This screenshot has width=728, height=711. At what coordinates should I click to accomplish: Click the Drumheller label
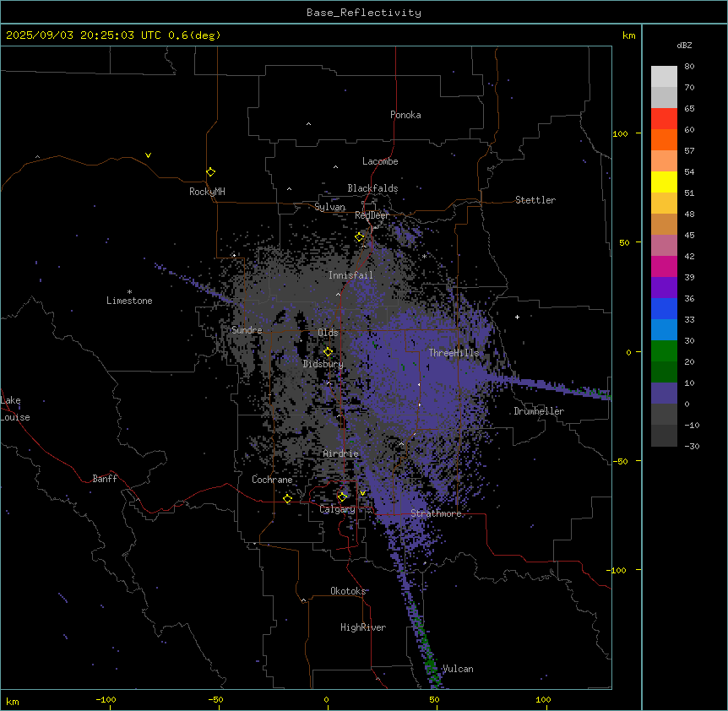coord(539,411)
